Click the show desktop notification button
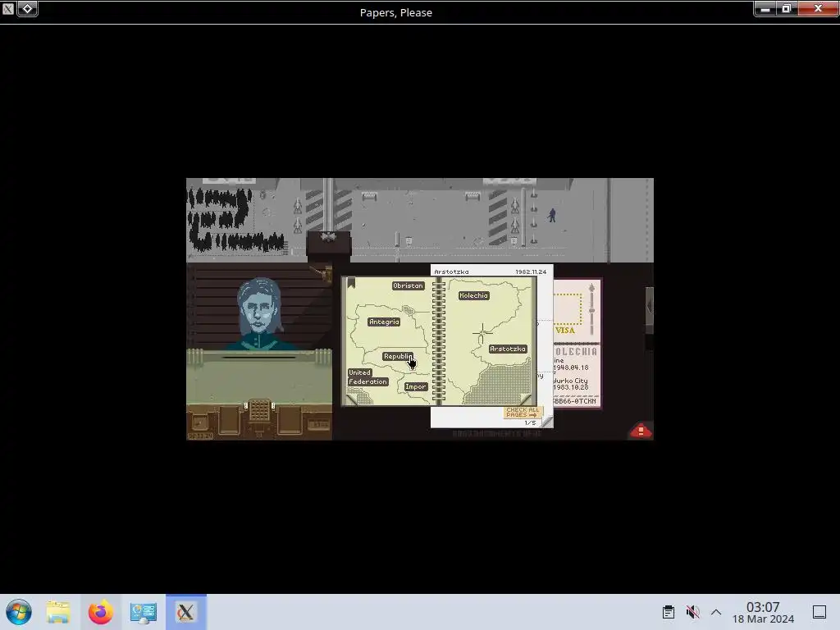 tap(819, 612)
